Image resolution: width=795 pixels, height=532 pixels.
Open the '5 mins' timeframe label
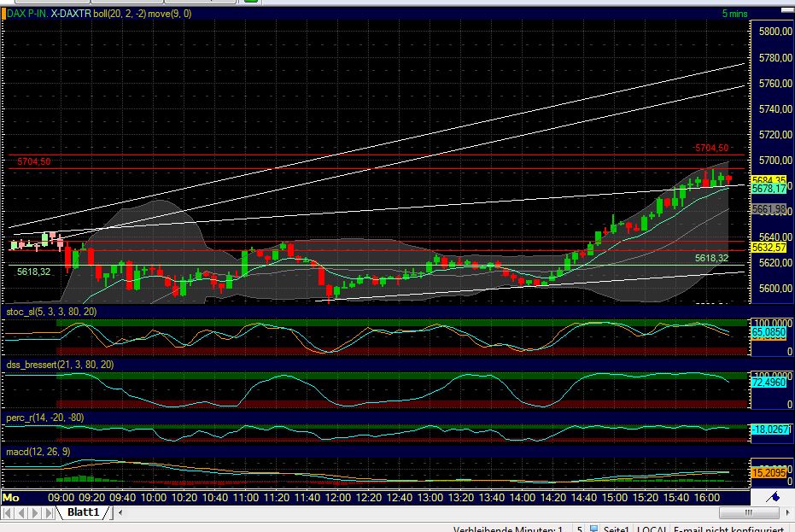[734, 14]
